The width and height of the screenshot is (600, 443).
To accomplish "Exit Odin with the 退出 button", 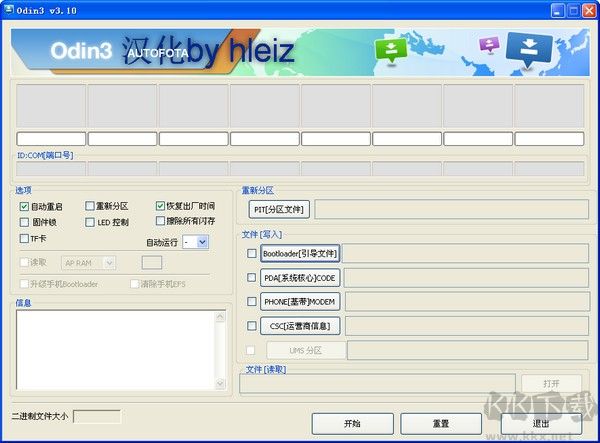I will coord(541,423).
